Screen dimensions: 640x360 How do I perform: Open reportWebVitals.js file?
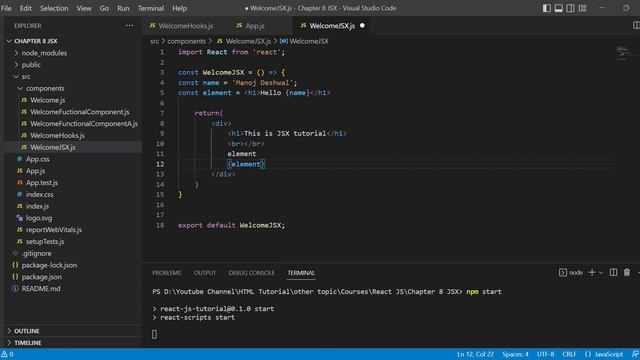(x=54, y=230)
